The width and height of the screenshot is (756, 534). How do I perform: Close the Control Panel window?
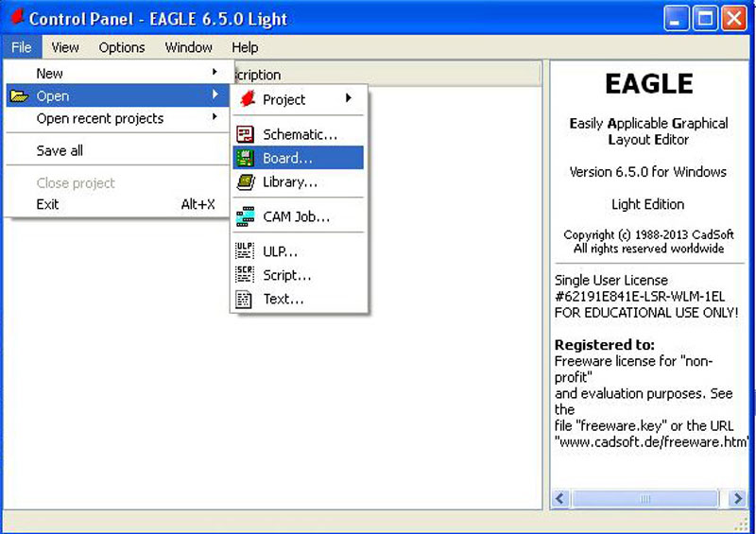[734, 19]
